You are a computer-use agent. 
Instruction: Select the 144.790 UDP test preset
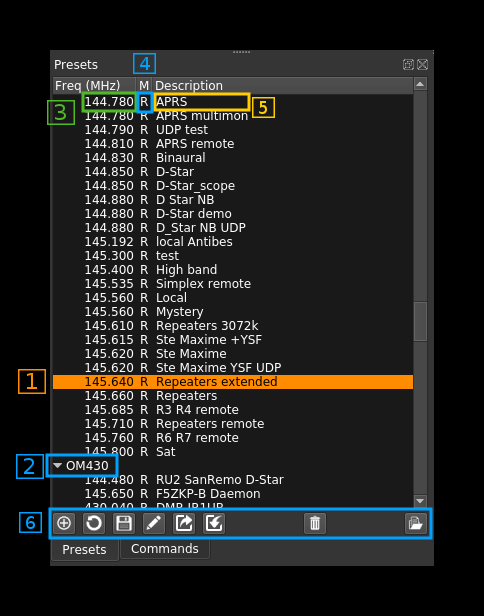[x=233, y=130]
